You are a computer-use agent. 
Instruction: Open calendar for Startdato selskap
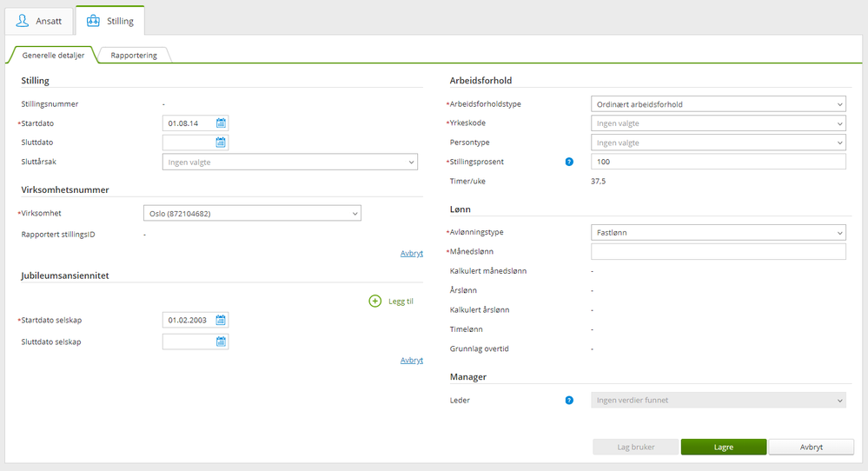221,320
